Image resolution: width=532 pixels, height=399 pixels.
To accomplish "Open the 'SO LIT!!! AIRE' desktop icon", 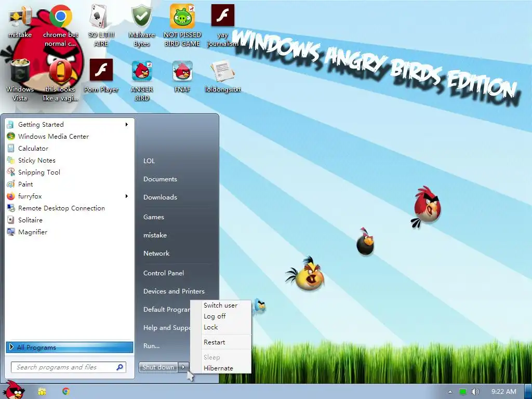I will [x=101, y=25].
